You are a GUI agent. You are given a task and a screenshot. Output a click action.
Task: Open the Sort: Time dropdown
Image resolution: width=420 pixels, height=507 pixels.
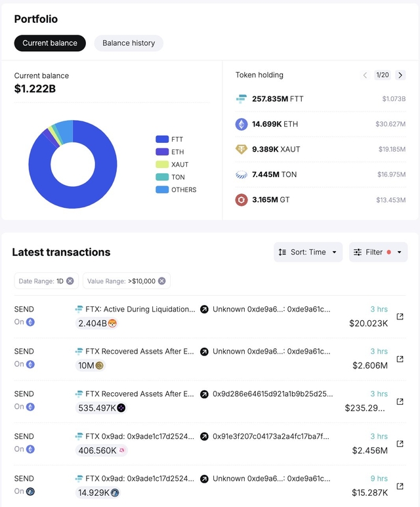point(308,252)
